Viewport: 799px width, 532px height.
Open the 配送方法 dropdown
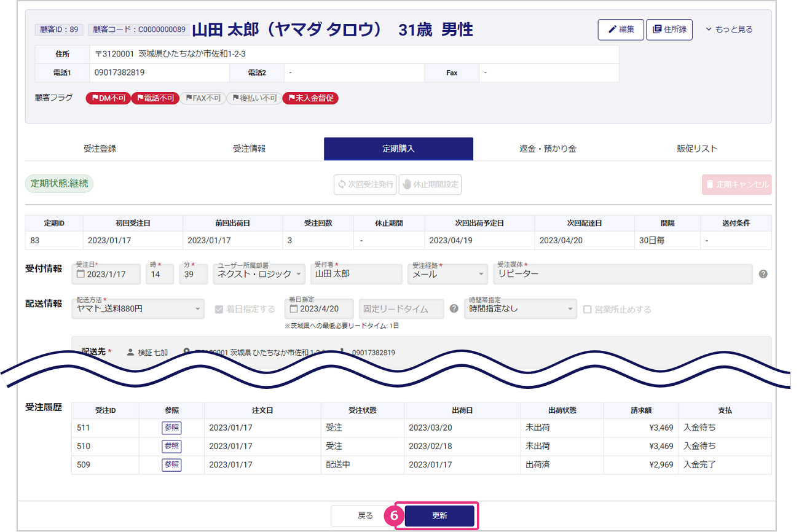[138, 309]
